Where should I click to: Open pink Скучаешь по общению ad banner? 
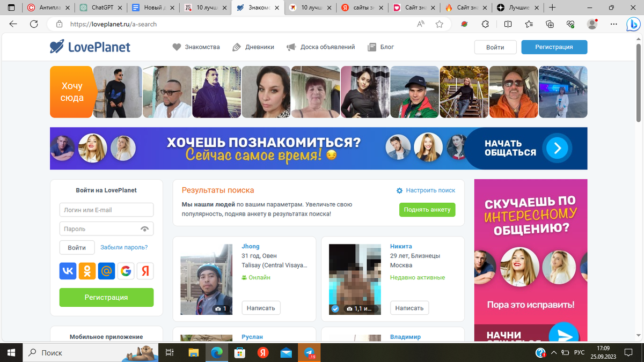[531, 260]
